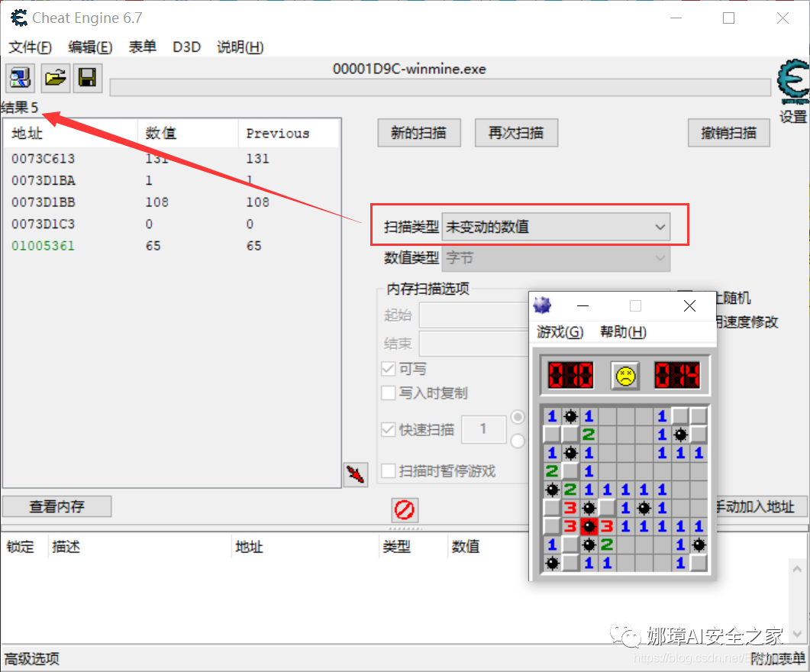Open Cheat Engine settings logo icon
The width and height of the screenshot is (810, 672).
click(x=793, y=82)
